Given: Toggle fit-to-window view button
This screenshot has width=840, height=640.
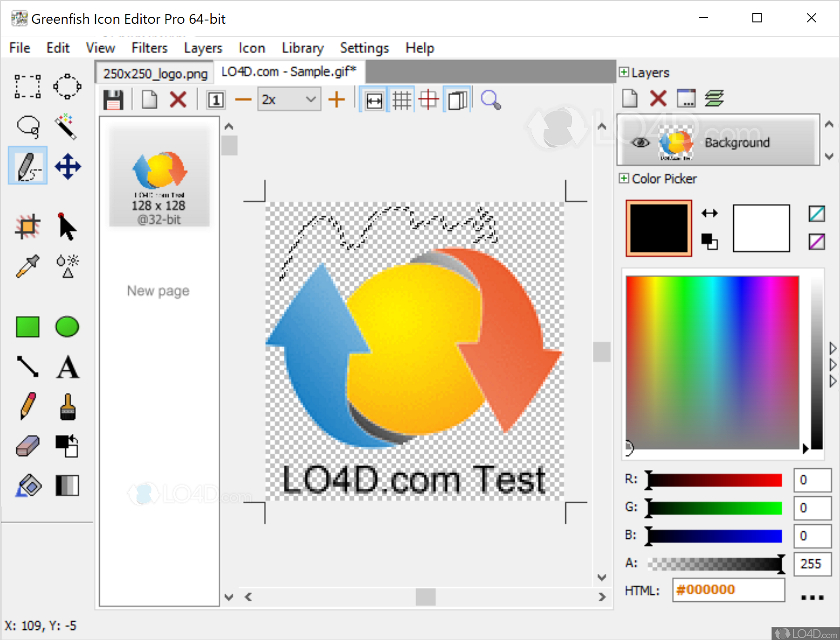Looking at the screenshot, I should (374, 100).
